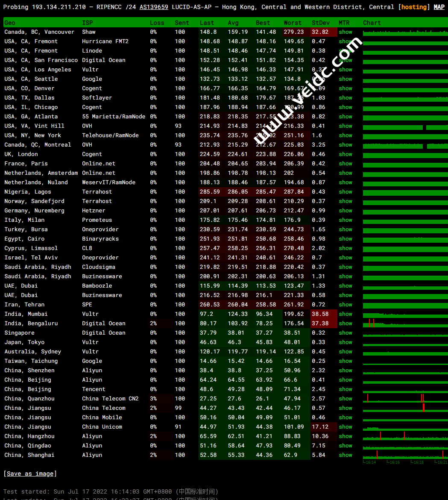Image resolution: width=448 pixels, height=500 pixels.
Task: Click the Geo column header
Action: (10, 23)
